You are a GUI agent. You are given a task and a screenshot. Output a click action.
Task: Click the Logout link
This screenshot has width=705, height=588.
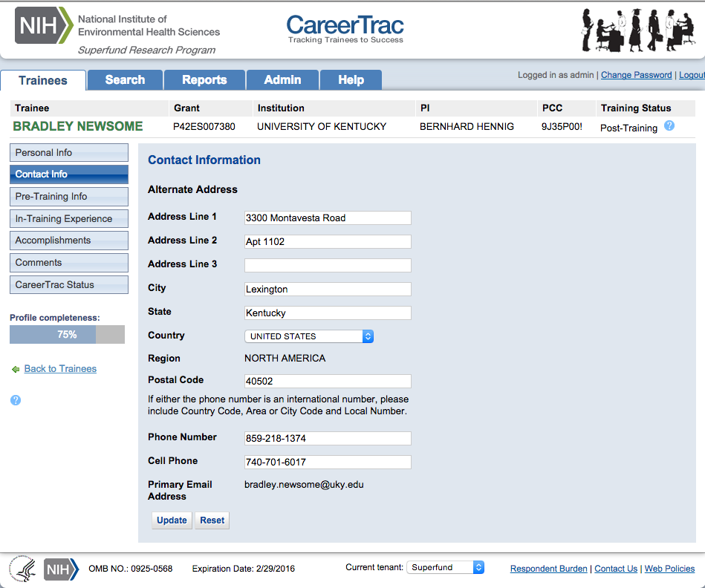coord(692,75)
